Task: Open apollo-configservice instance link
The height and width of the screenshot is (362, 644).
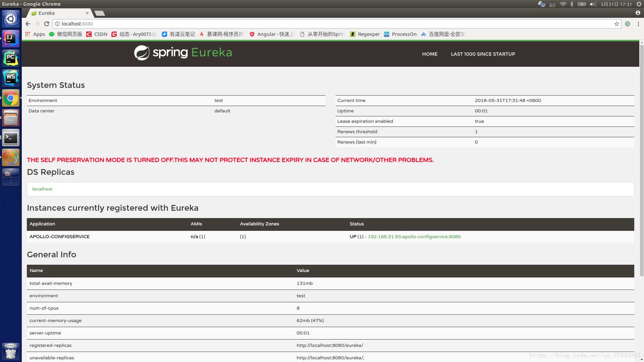Action: 414,237
